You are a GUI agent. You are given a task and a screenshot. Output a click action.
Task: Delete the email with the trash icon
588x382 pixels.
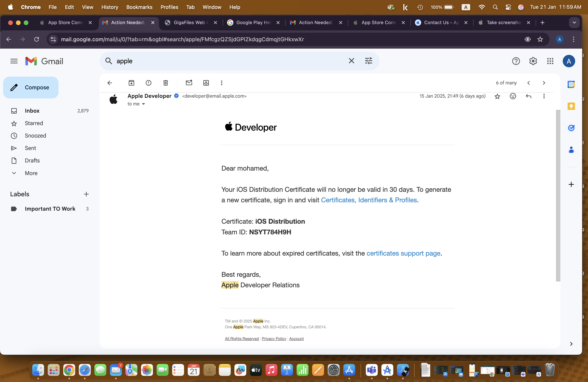[165, 83]
